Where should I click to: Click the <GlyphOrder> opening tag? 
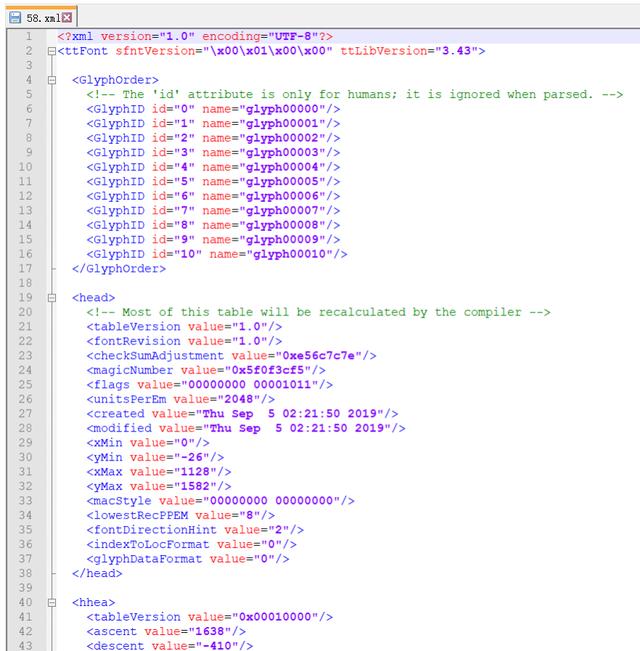(115, 80)
